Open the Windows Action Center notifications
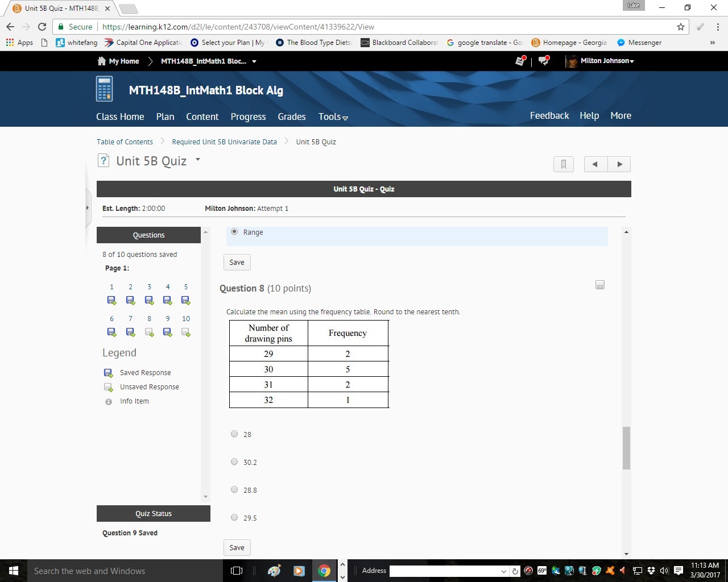This screenshot has width=728, height=582. point(679,571)
